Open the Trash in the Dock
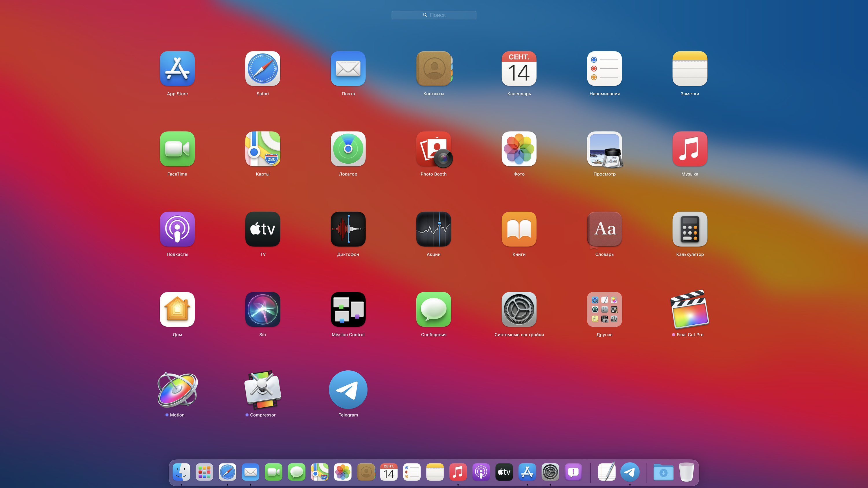 686,472
